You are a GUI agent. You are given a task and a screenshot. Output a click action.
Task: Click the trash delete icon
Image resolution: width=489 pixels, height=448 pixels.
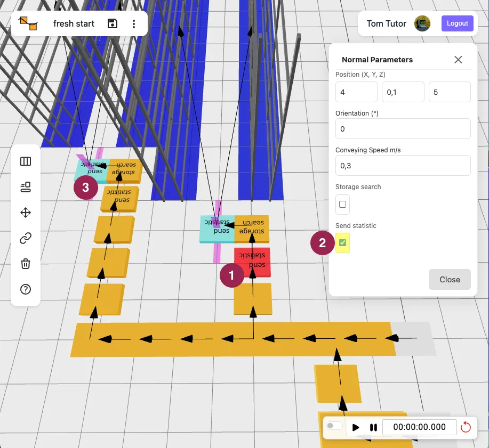(25, 264)
